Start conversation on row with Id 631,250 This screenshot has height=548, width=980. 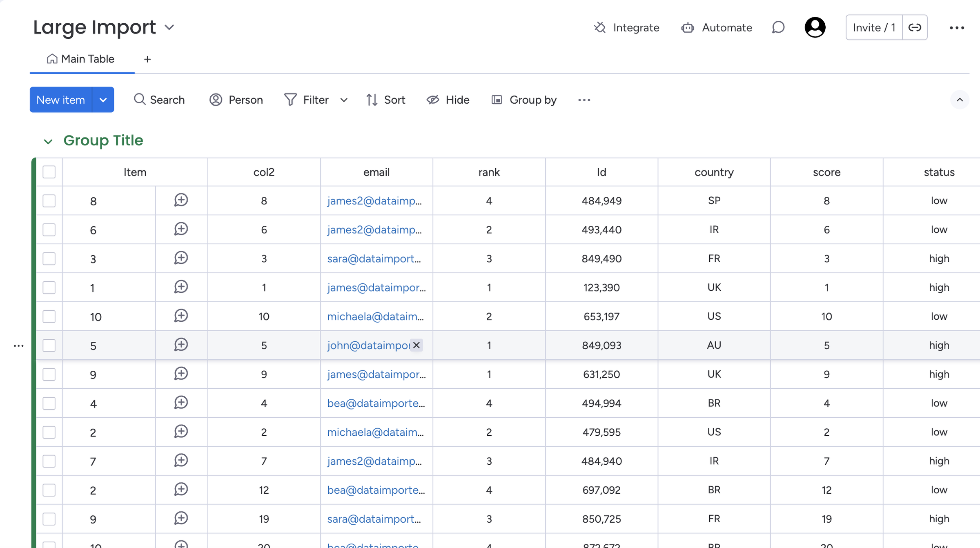181,374
